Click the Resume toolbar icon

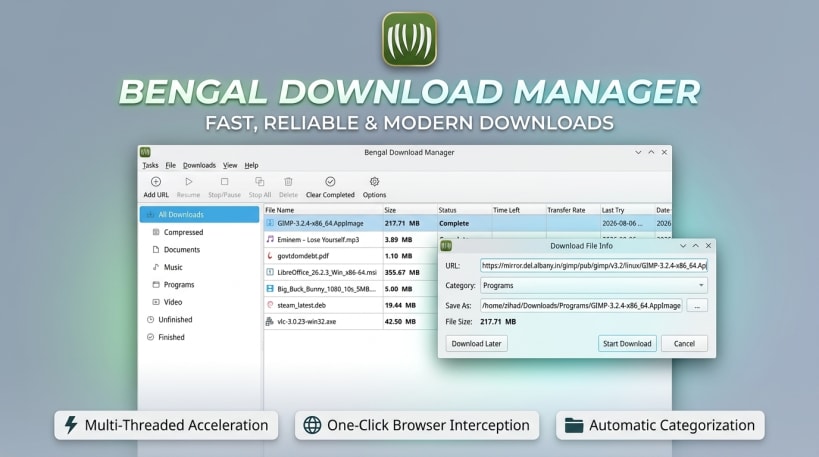189,182
